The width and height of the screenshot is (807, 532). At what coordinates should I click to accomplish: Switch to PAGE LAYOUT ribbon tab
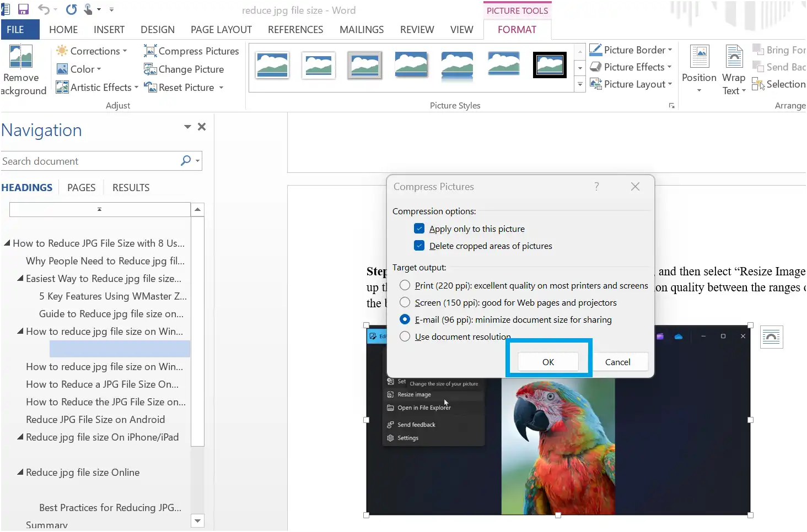tap(221, 29)
